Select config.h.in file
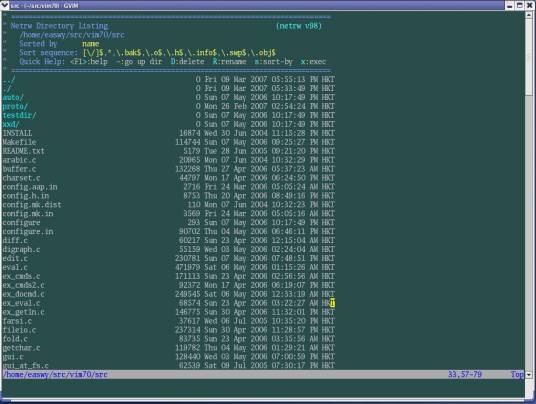536x404 pixels. [26, 196]
